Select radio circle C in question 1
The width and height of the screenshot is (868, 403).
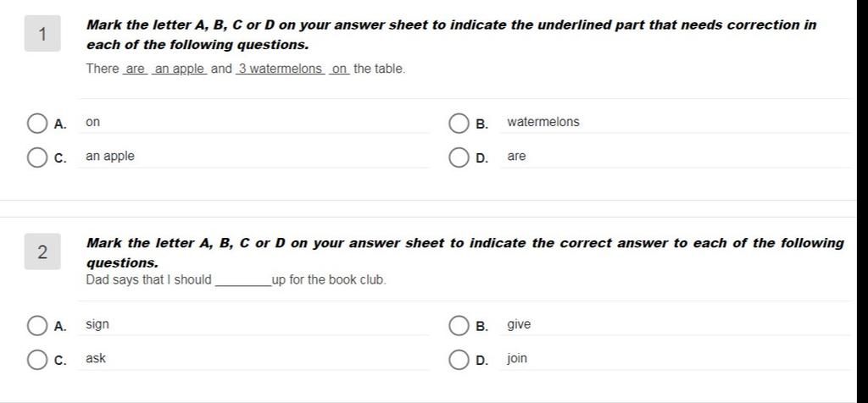pyautogui.click(x=37, y=157)
